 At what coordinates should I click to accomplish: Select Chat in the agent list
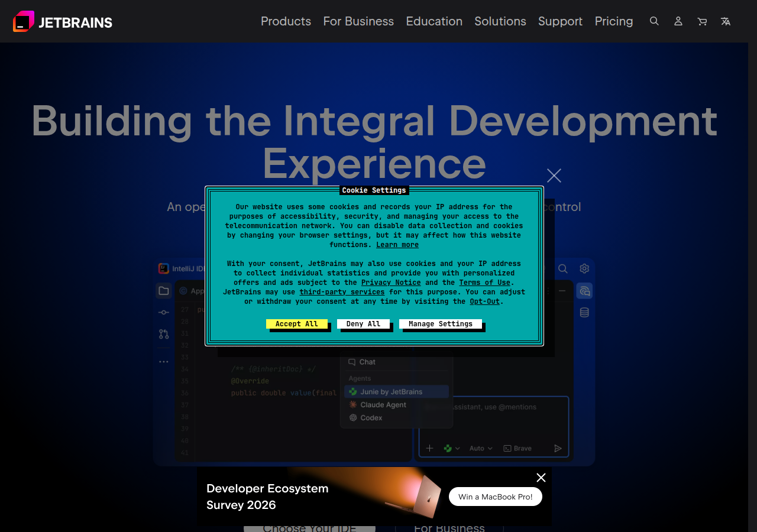396,362
